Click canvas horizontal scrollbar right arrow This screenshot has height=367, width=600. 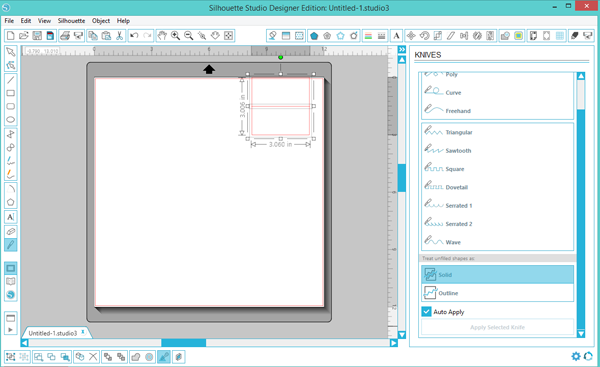393,343
